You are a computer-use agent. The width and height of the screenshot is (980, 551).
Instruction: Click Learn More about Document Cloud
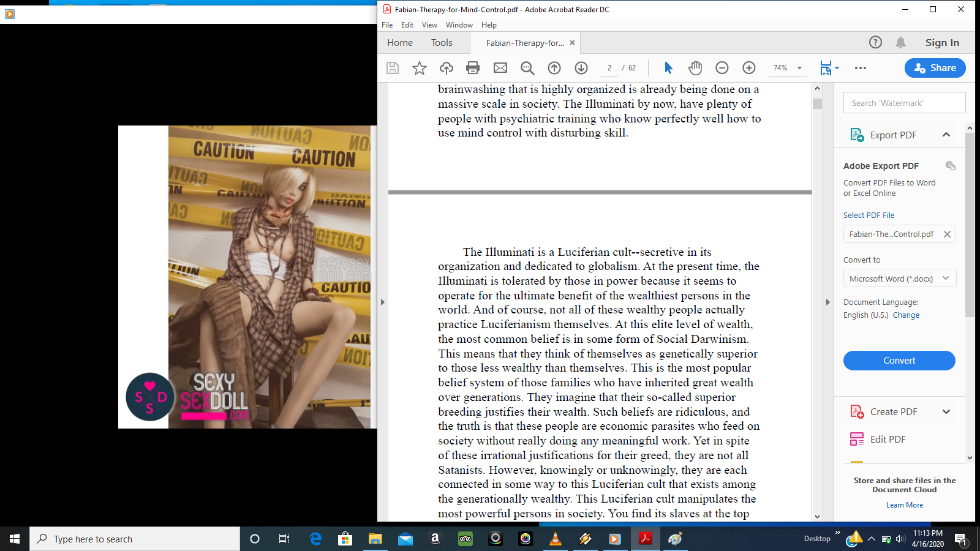point(905,505)
